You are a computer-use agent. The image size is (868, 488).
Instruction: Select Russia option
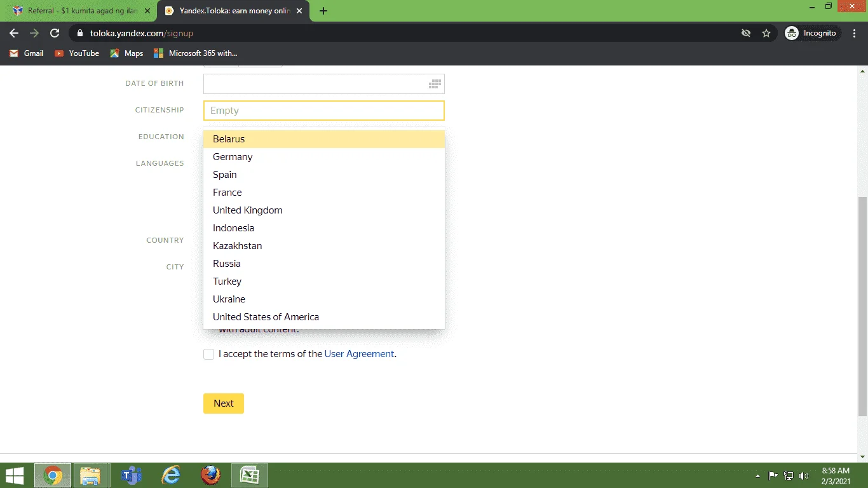(324, 264)
